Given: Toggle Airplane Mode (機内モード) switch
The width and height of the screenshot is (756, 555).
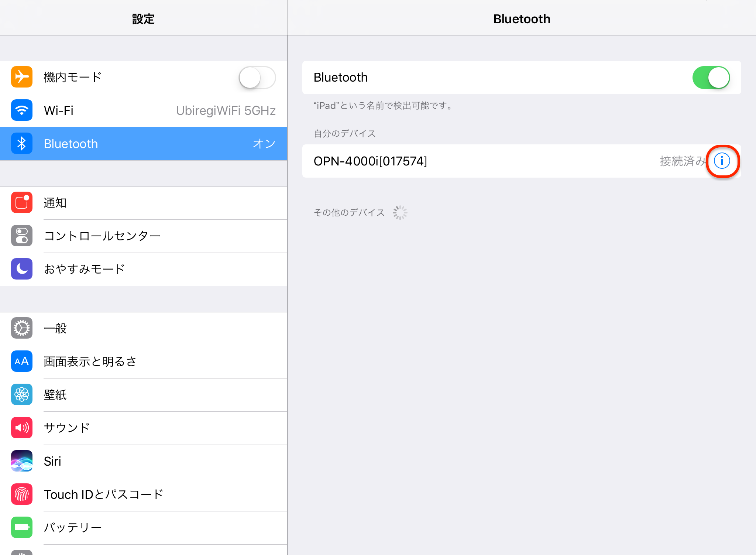Looking at the screenshot, I should tap(257, 78).
